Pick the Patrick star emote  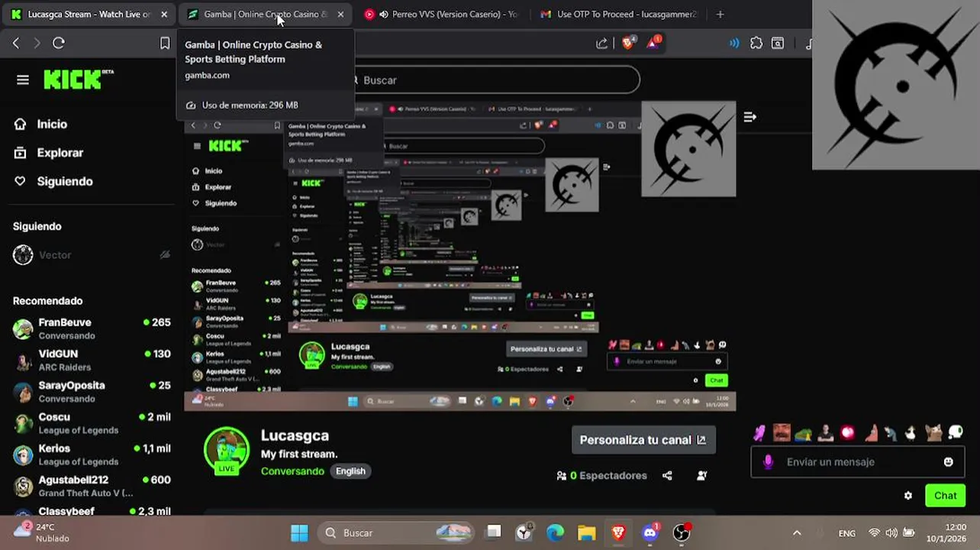(x=871, y=433)
